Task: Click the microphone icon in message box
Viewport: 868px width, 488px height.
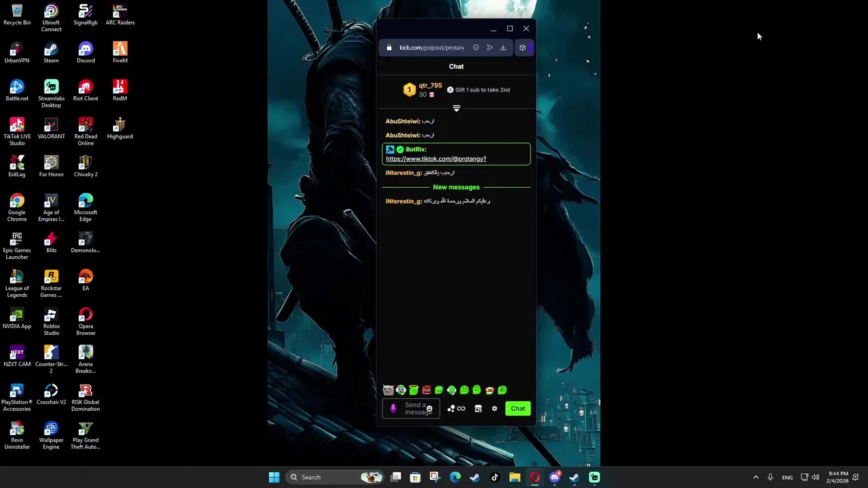Action: 393,409
